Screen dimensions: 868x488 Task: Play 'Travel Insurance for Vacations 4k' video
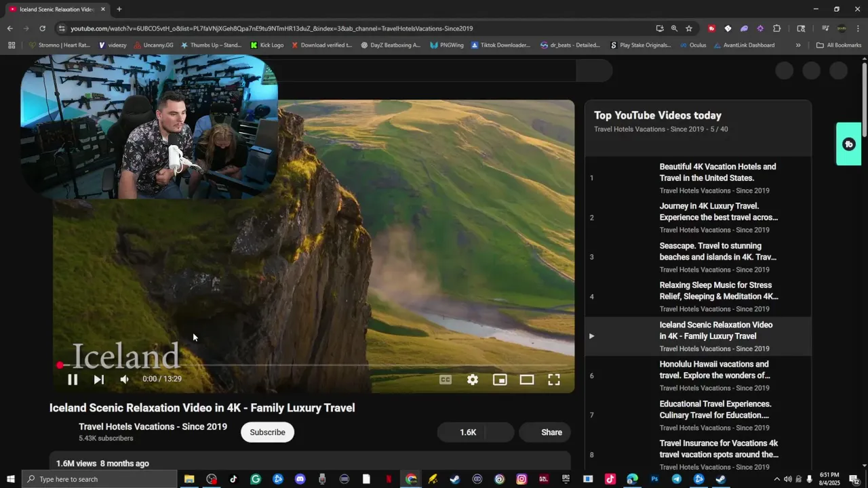pos(698,454)
